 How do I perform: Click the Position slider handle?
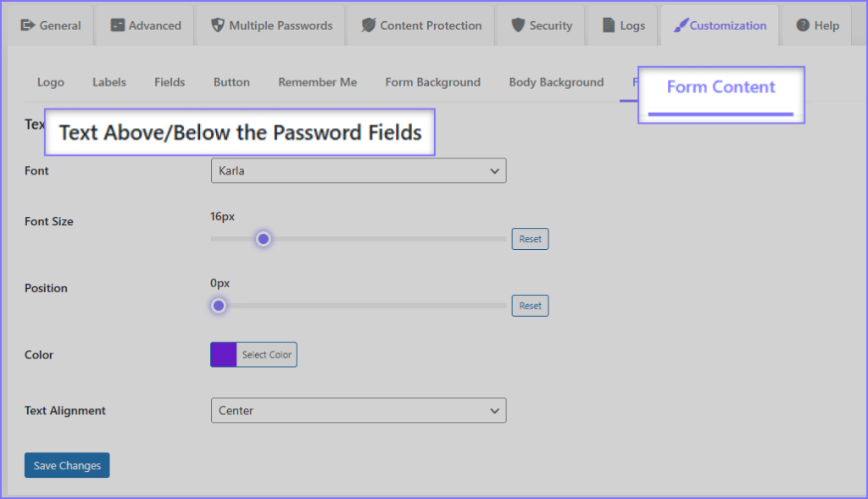pyautogui.click(x=219, y=305)
